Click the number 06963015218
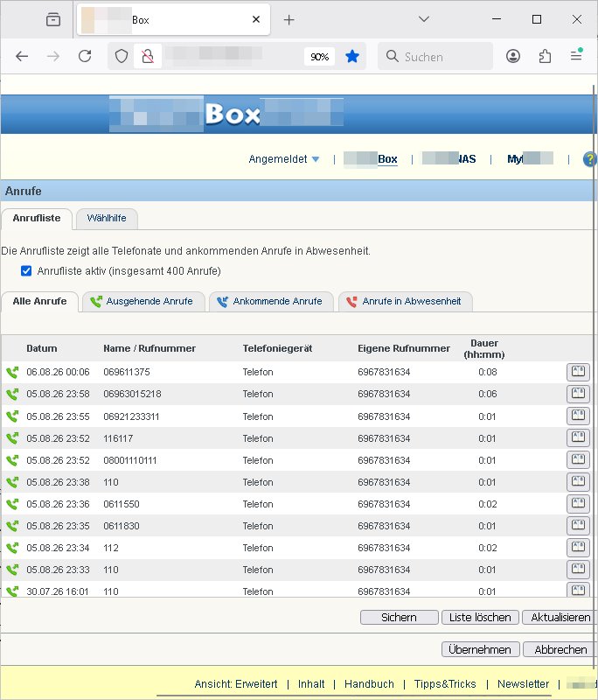 [132, 394]
